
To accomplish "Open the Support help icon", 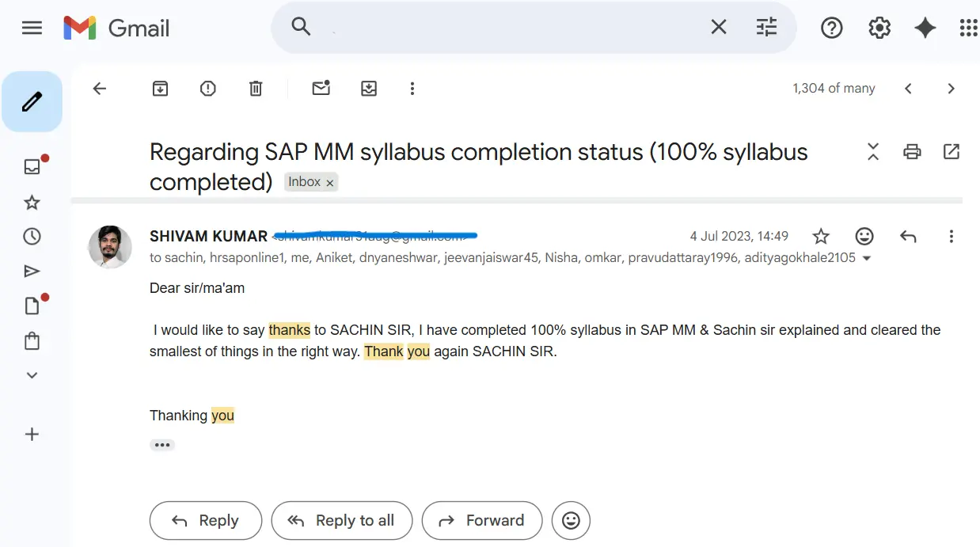I will click(831, 28).
